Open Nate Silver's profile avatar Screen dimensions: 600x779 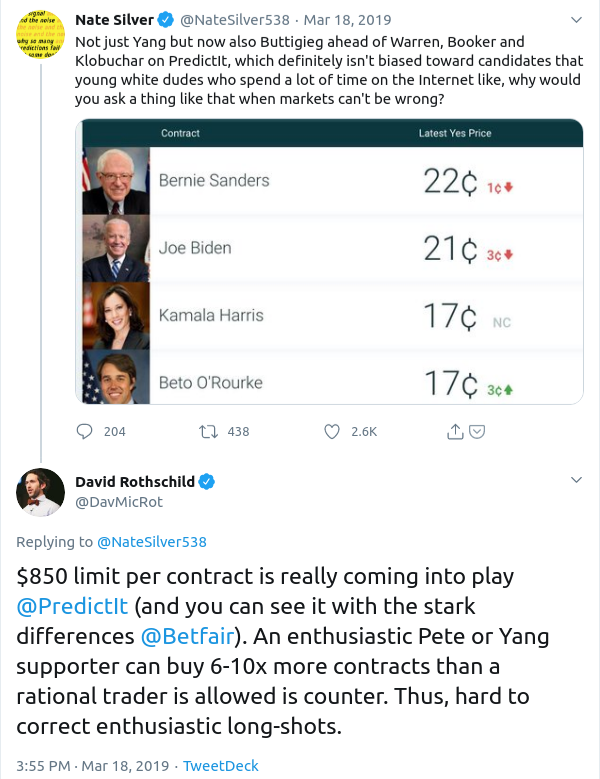(40, 34)
